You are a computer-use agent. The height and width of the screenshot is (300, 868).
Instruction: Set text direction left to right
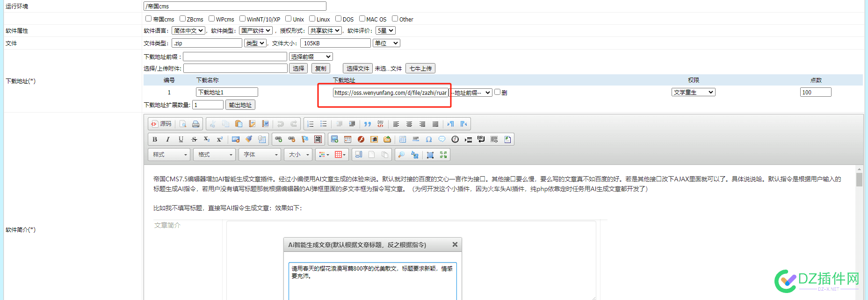[x=451, y=124]
